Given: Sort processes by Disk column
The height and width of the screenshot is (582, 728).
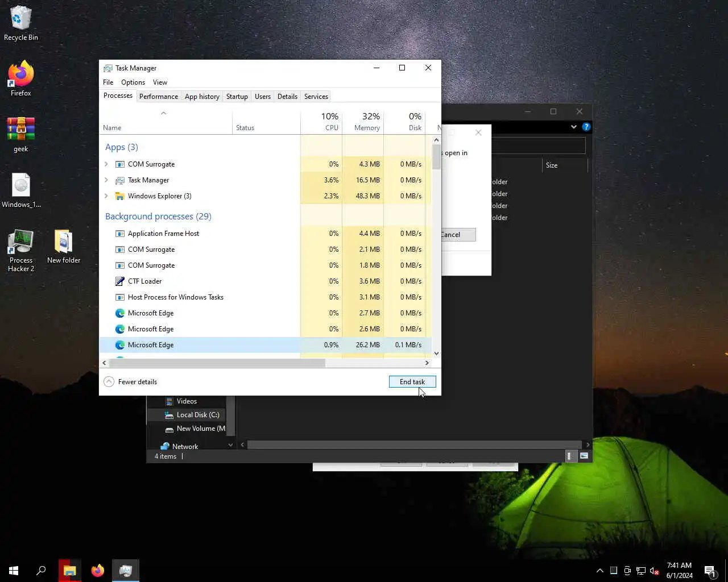Looking at the screenshot, I should (404, 121).
